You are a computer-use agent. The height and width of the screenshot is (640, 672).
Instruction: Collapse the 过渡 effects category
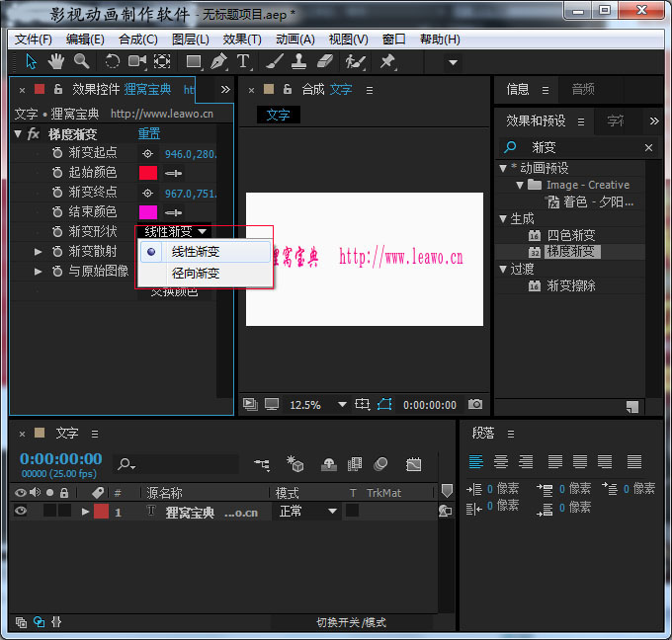click(503, 269)
